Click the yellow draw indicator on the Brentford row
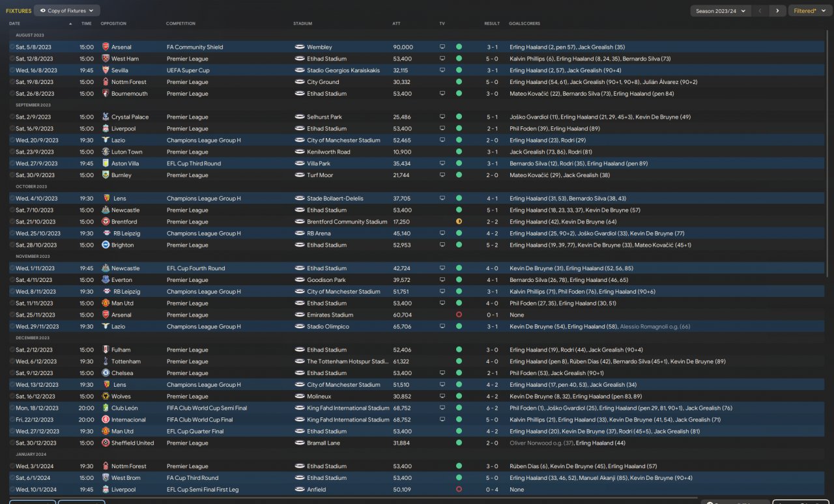834x504 pixels. tap(459, 222)
